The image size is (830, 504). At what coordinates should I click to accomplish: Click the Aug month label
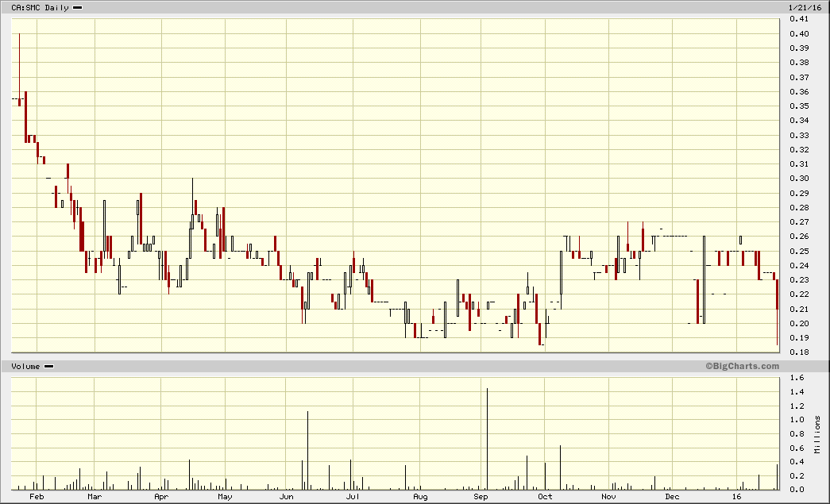tap(420, 497)
